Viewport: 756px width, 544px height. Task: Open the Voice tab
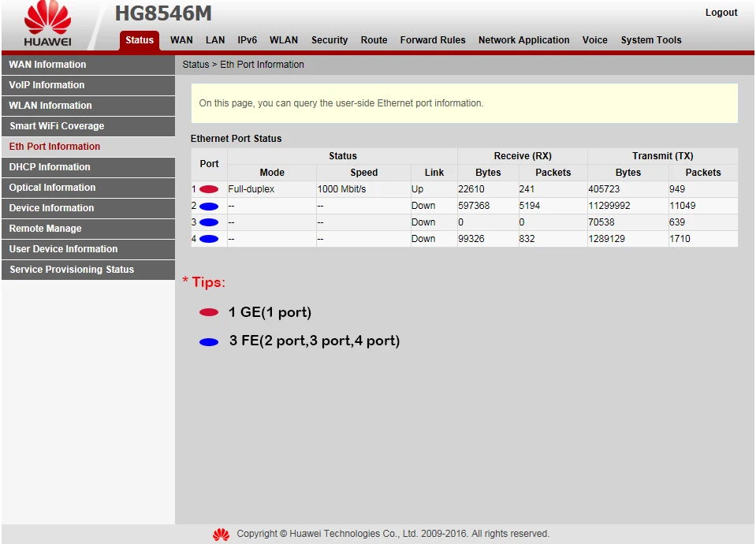click(x=594, y=40)
